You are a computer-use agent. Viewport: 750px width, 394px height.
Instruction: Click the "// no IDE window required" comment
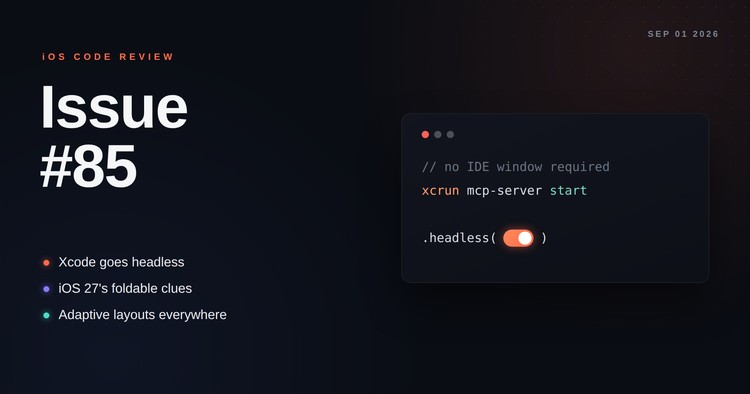pos(516,167)
